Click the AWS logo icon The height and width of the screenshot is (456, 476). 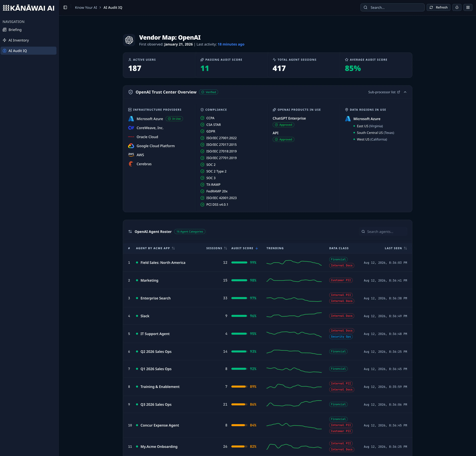131,155
